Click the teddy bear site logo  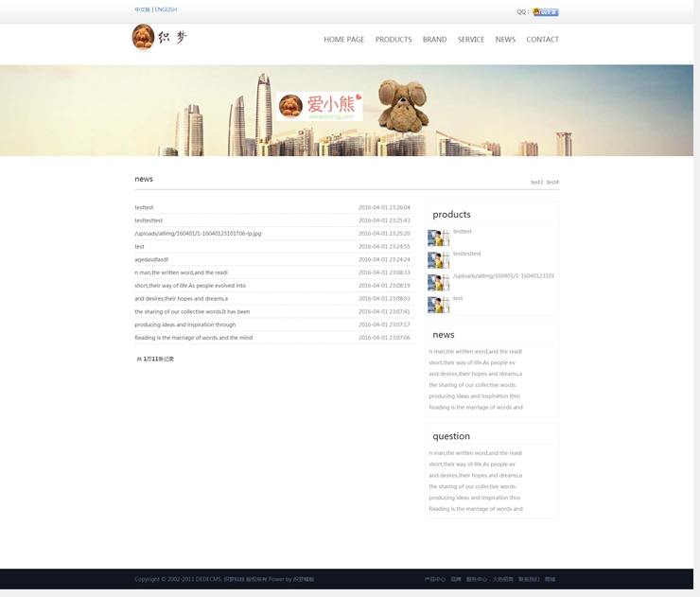[159, 38]
